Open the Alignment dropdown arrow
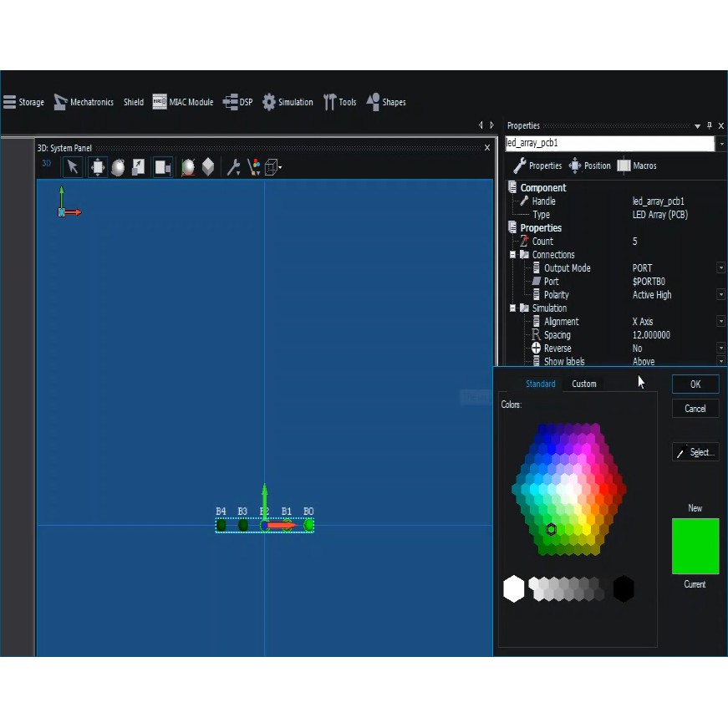Viewport: 728px width, 728px height. 720,322
